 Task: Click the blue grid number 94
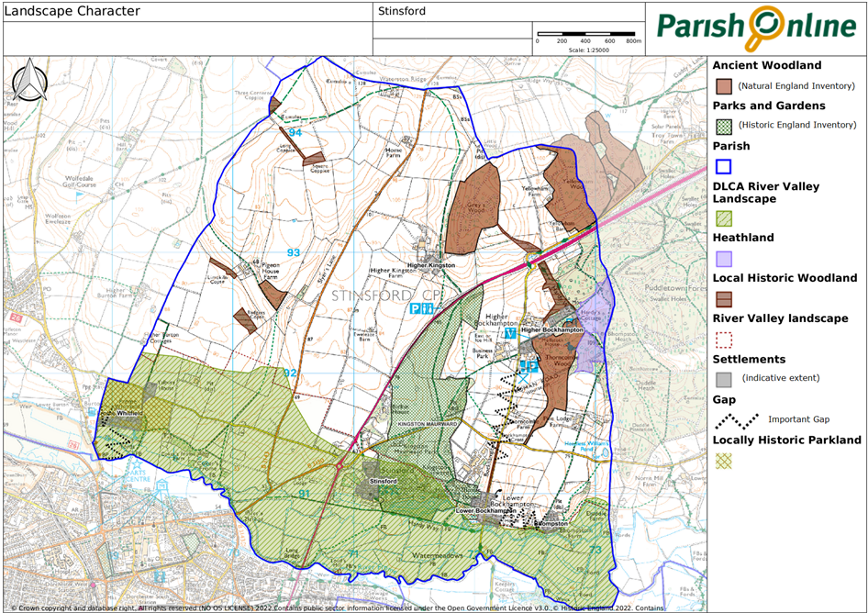pyautogui.click(x=295, y=133)
